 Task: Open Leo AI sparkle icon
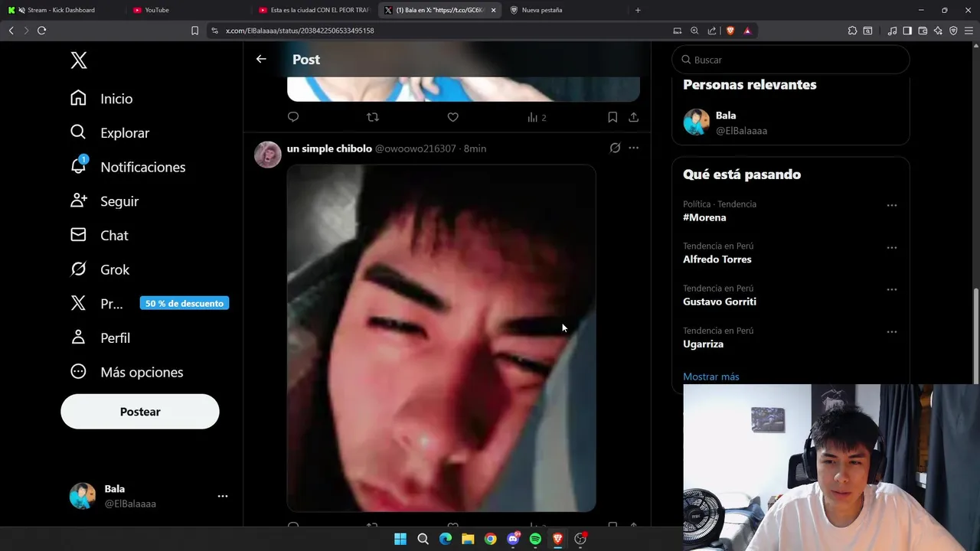click(938, 31)
